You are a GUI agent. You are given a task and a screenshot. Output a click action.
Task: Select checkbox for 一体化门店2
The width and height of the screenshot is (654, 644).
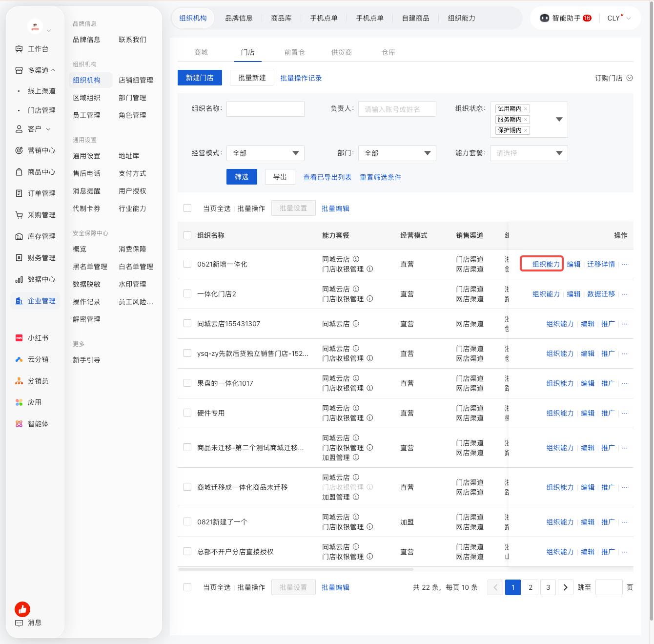coord(187,293)
